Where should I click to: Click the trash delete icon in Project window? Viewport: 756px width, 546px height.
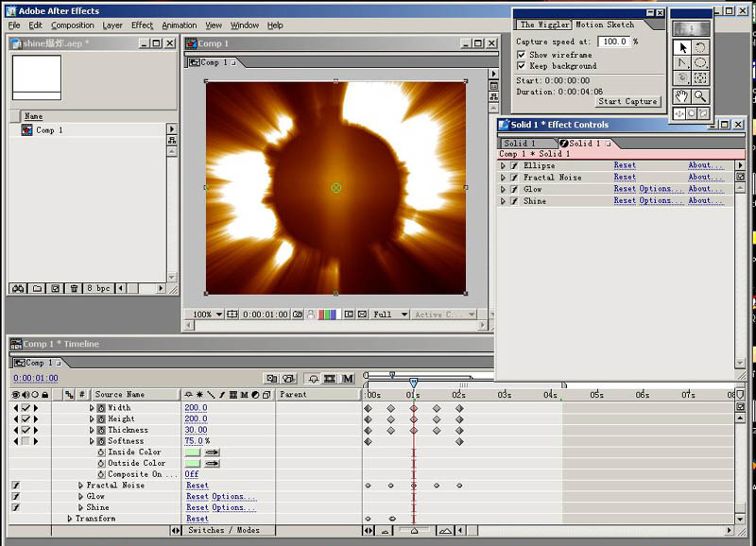tap(74, 288)
